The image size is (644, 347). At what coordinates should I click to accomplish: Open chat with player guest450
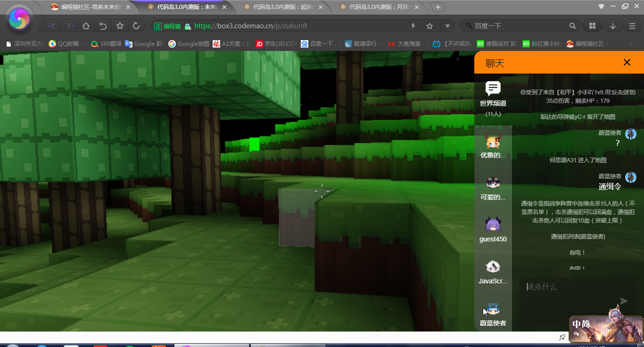[493, 230]
